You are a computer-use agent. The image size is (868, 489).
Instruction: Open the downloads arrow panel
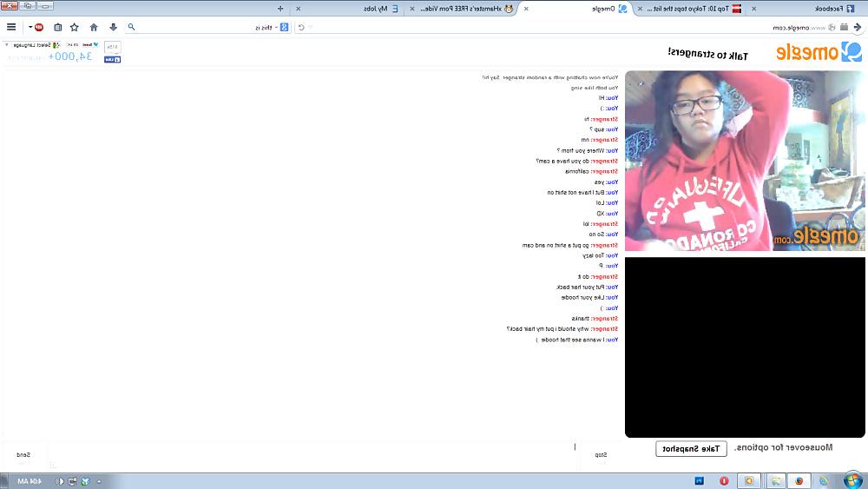click(113, 27)
